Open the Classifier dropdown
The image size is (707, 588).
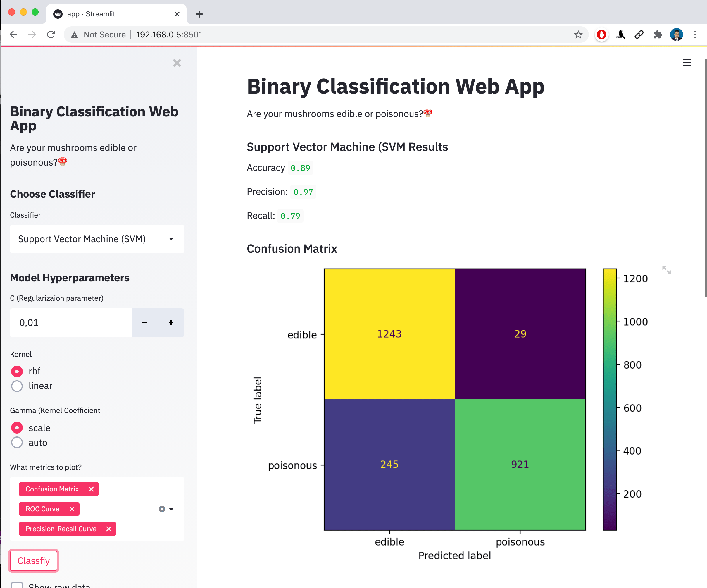click(97, 239)
